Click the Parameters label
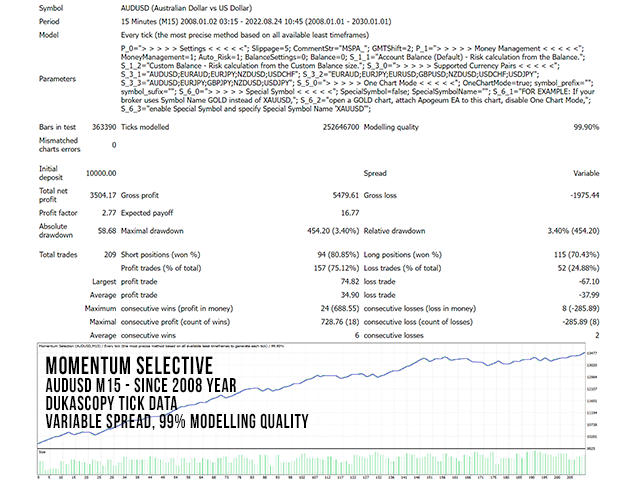This screenshot has height=480, width=640. click(58, 79)
